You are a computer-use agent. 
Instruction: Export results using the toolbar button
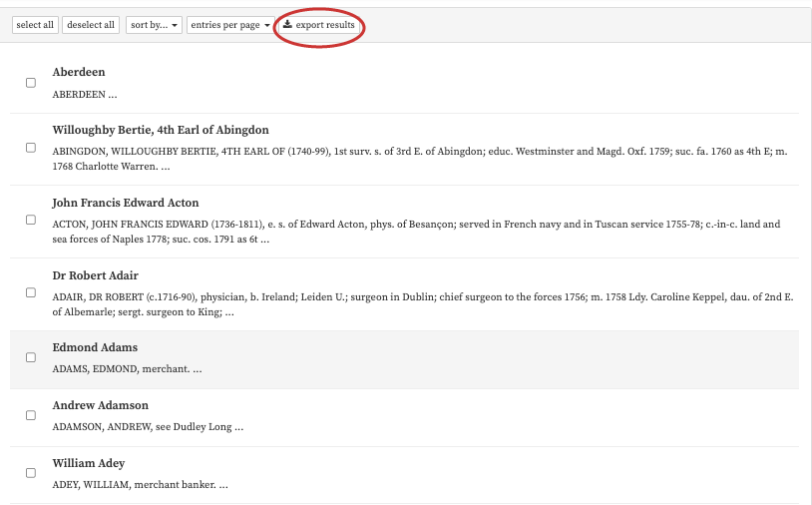click(319, 25)
